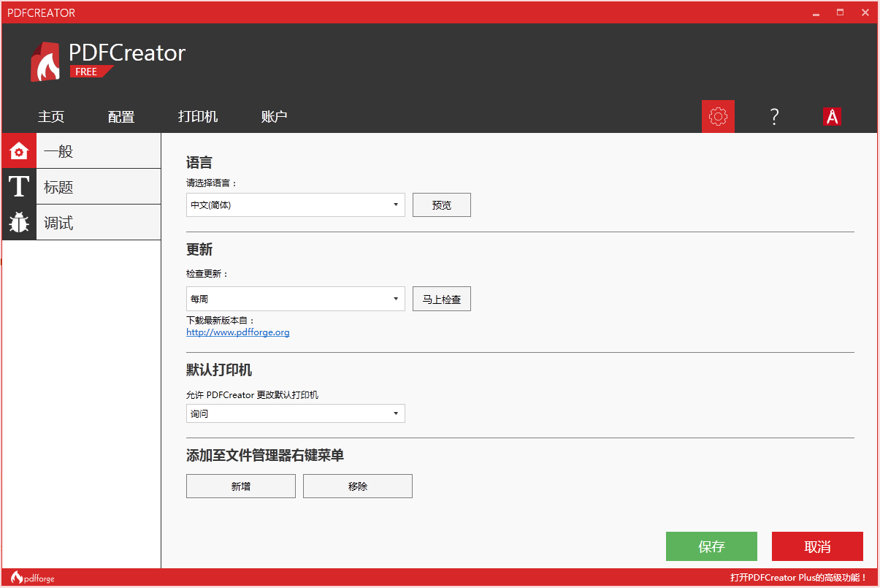
Task: Click the FREE badge under the logo
Action: coord(91,72)
